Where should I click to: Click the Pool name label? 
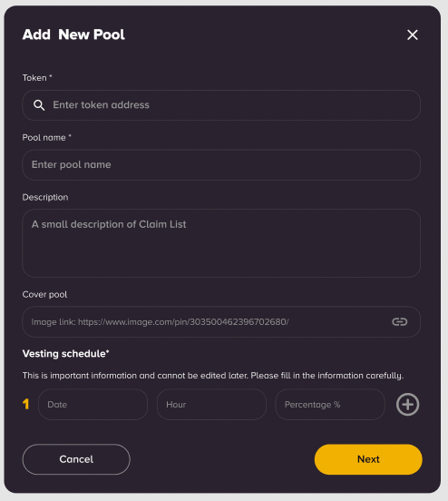tap(46, 137)
